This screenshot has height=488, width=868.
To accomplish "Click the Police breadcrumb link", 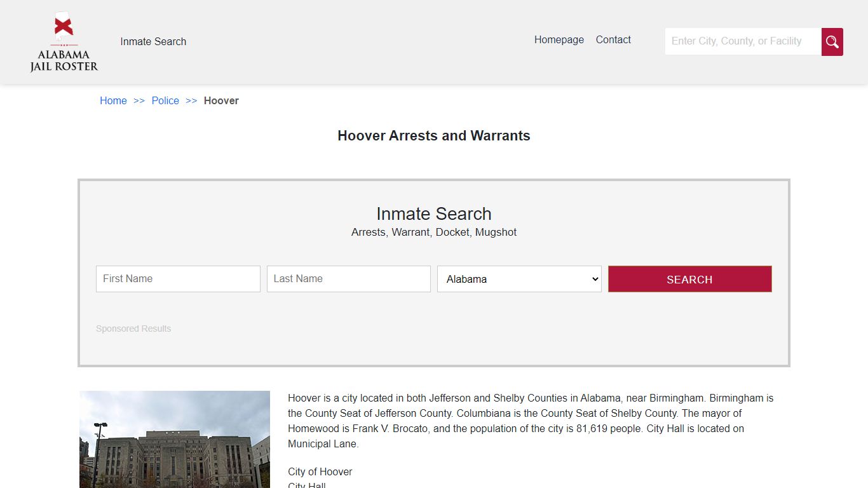I will pyautogui.click(x=165, y=100).
